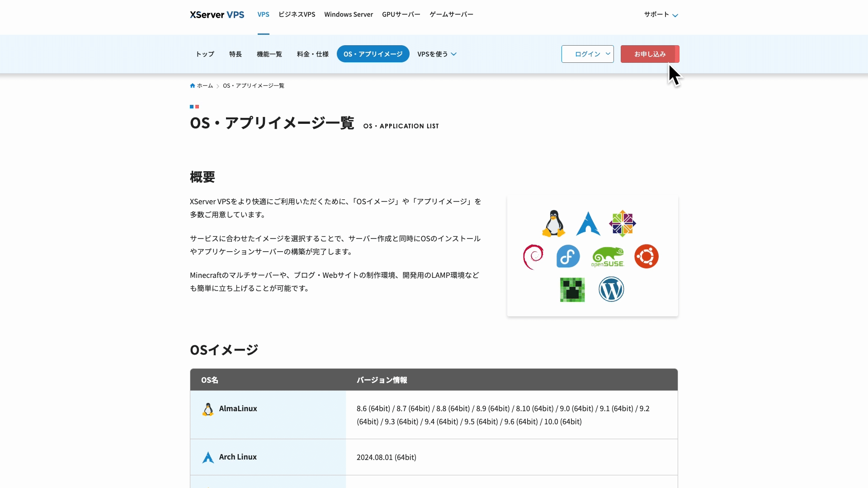The width and height of the screenshot is (868, 488).
Task: Open the ログイン dropdown
Action: 587,54
